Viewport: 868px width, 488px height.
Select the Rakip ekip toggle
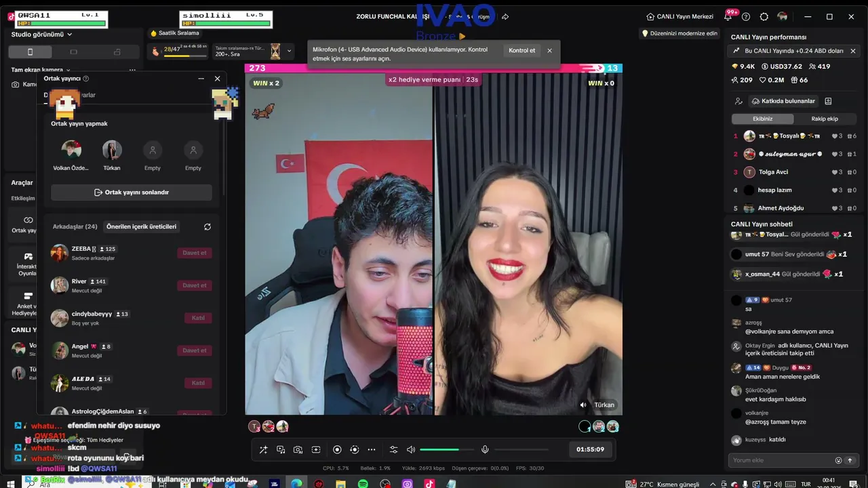tap(825, 119)
